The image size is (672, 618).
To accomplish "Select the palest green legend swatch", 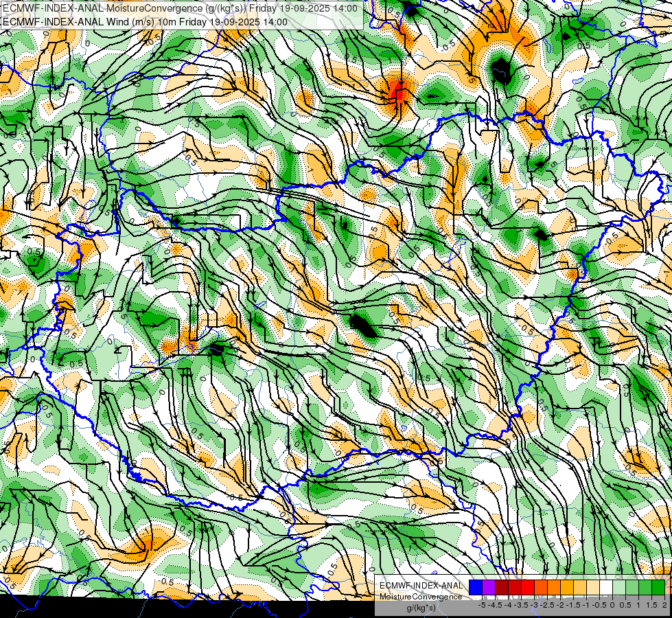I will pyautogui.click(x=619, y=587).
